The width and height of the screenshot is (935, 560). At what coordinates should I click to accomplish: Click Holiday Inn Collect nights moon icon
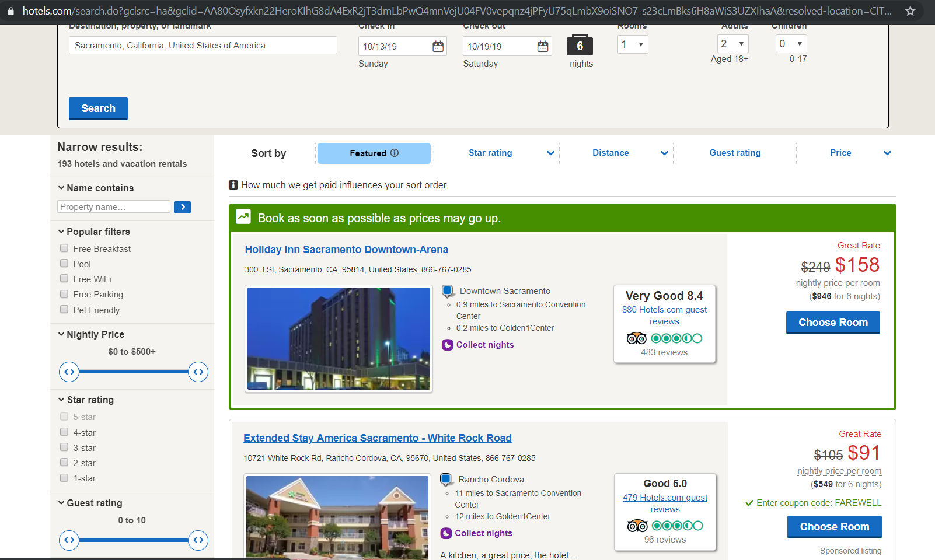448,345
